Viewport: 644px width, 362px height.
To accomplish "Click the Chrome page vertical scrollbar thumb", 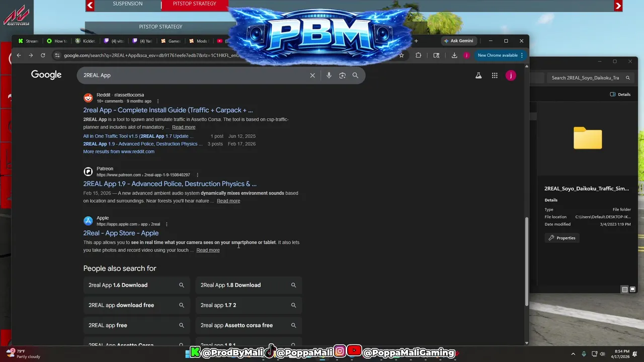I will click(527, 261).
